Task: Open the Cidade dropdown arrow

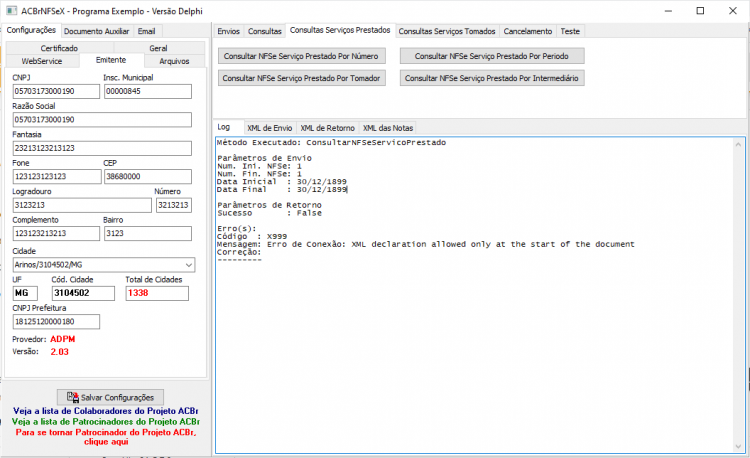Action: [189, 264]
